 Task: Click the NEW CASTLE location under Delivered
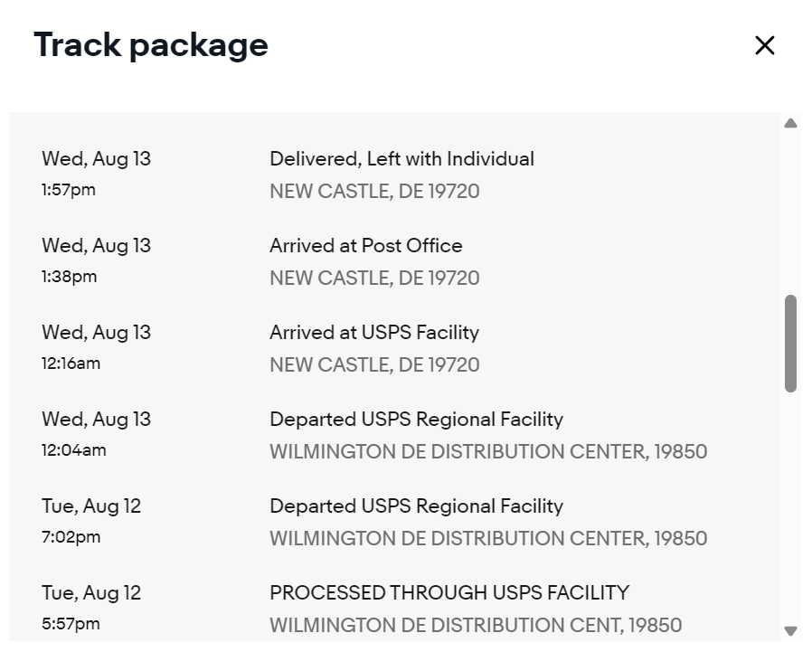point(374,192)
